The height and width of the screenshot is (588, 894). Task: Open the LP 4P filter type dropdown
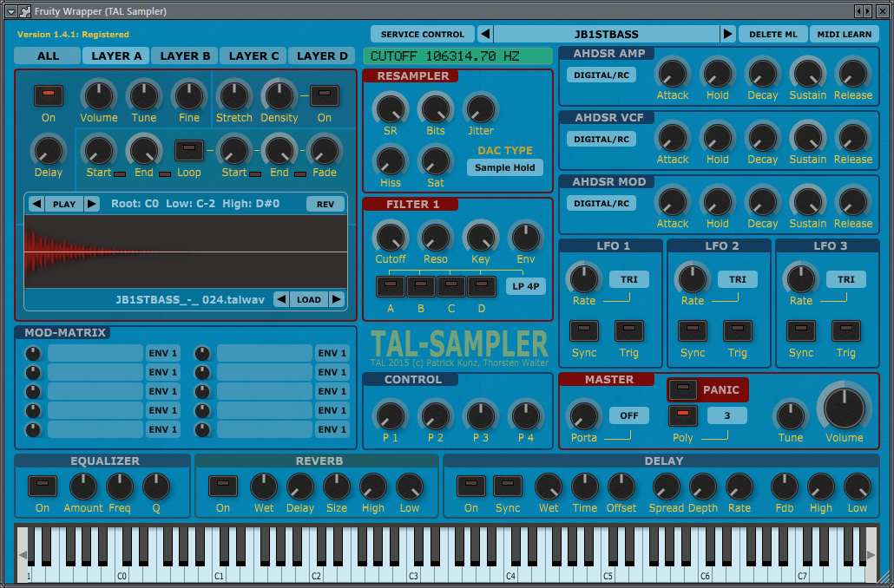pyautogui.click(x=526, y=286)
